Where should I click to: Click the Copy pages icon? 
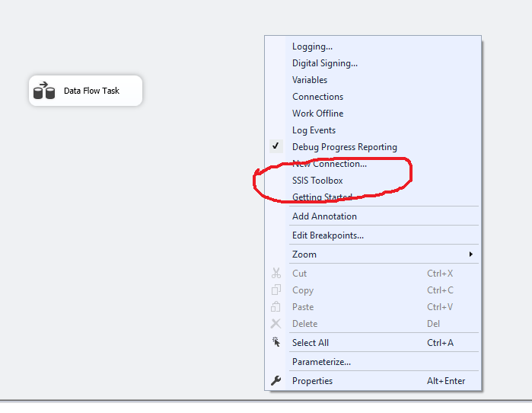276,290
